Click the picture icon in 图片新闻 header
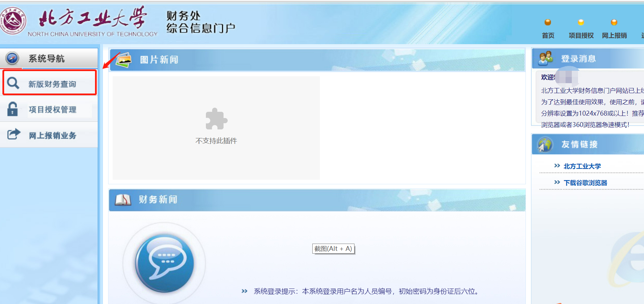 pos(124,60)
